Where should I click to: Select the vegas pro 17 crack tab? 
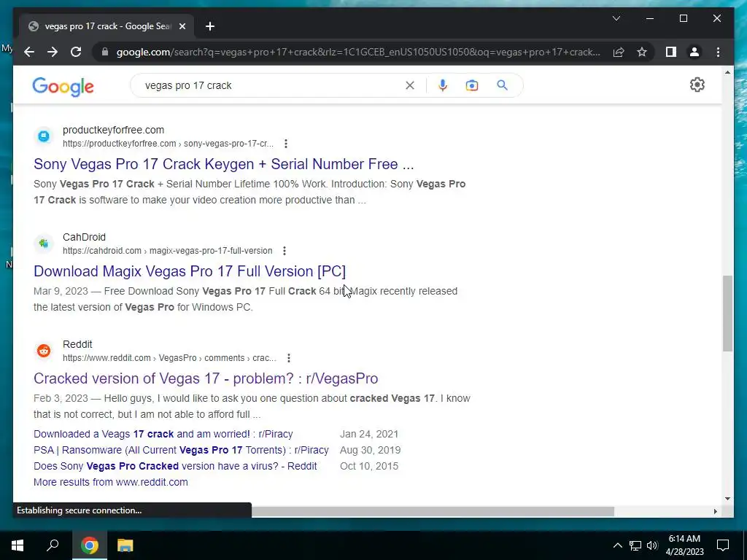coord(107,26)
